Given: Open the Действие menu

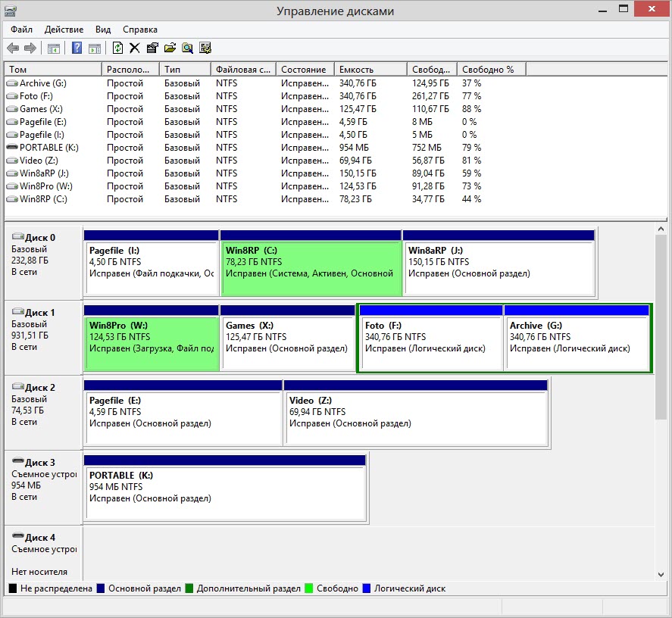Looking at the screenshot, I should coord(64,30).
